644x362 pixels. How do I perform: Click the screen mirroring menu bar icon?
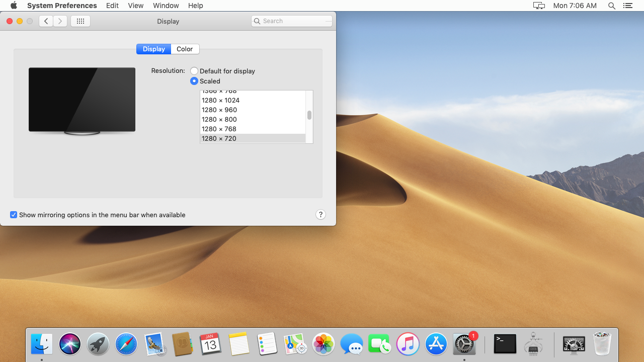point(539,6)
